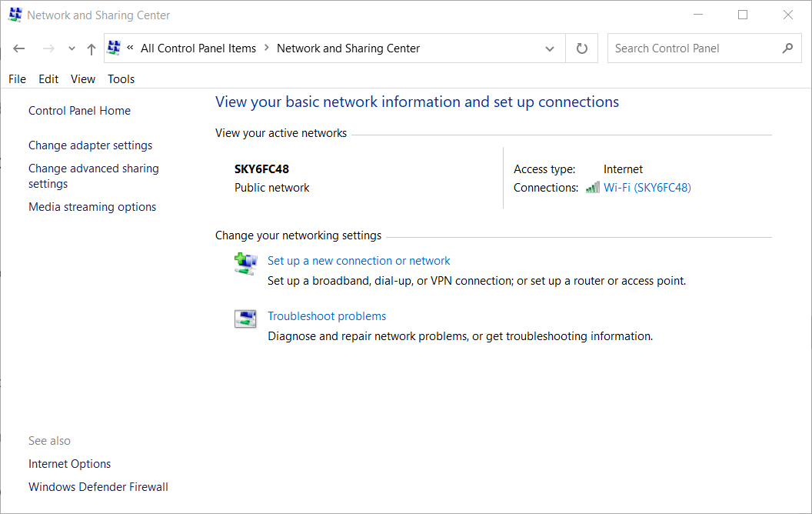The image size is (812, 514).
Task: Click the search magnifier icon
Action: click(x=787, y=48)
